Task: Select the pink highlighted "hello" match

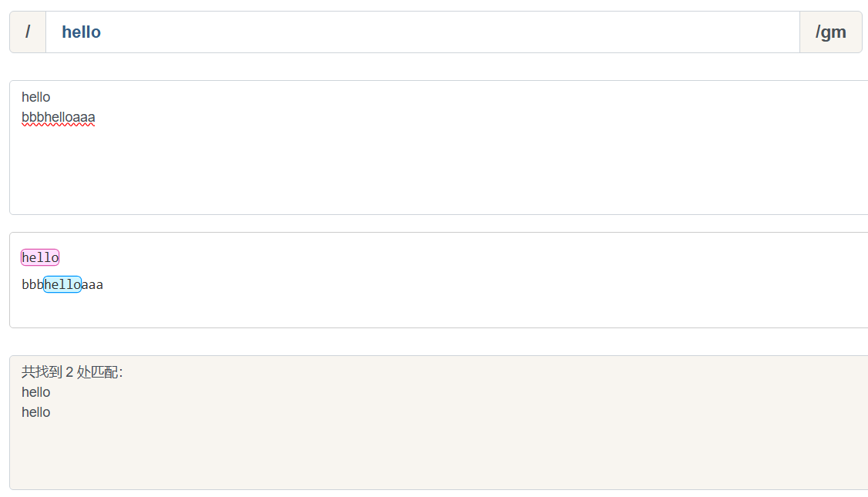Action: point(40,257)
